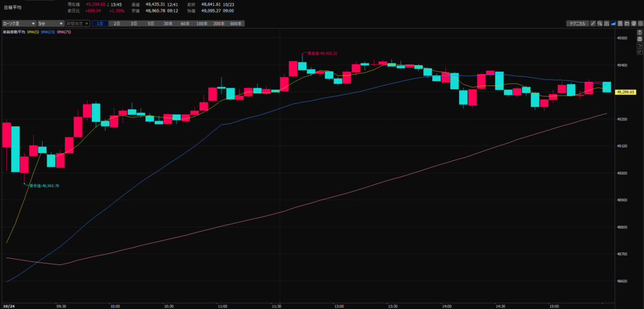Click the テクニカル button
The width and height of the screenshot is (644, 309).
(577, 23)
